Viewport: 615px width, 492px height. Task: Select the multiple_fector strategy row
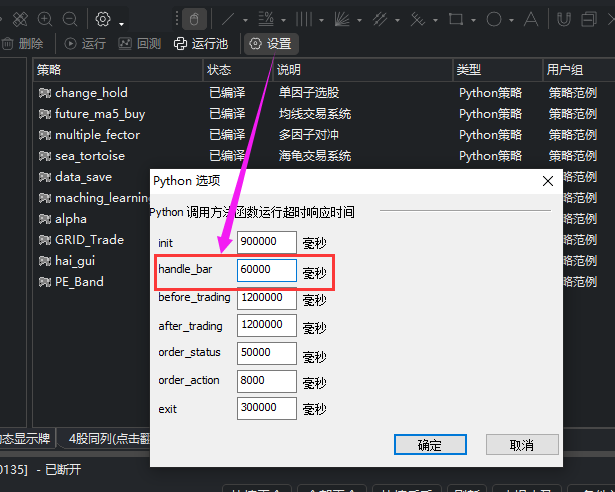[x=324, y=135]
